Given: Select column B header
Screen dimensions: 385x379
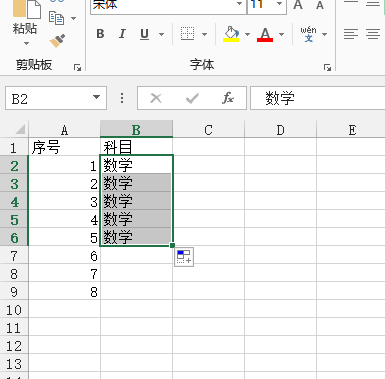Looking at the screenshot, I should [x=136, y=130].
